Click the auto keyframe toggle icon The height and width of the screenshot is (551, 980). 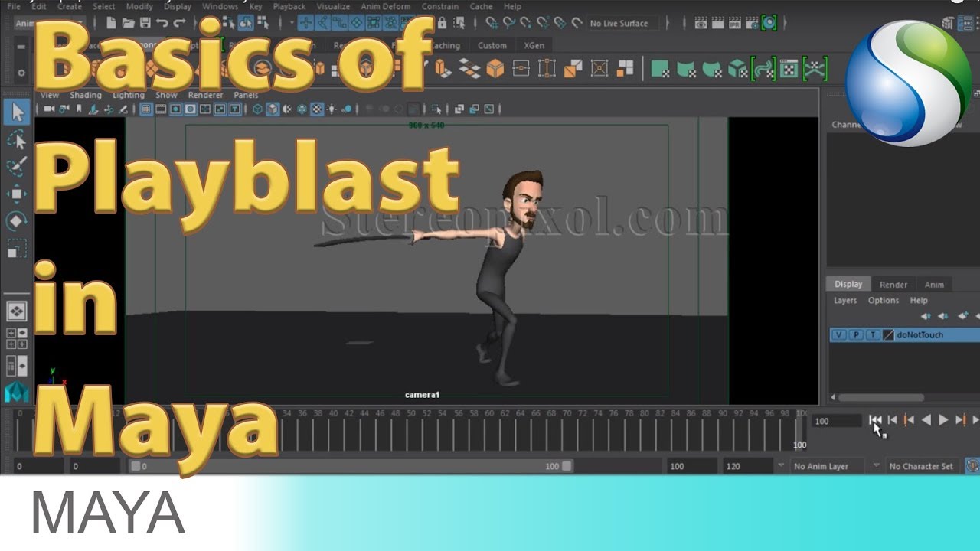point(972,465)
